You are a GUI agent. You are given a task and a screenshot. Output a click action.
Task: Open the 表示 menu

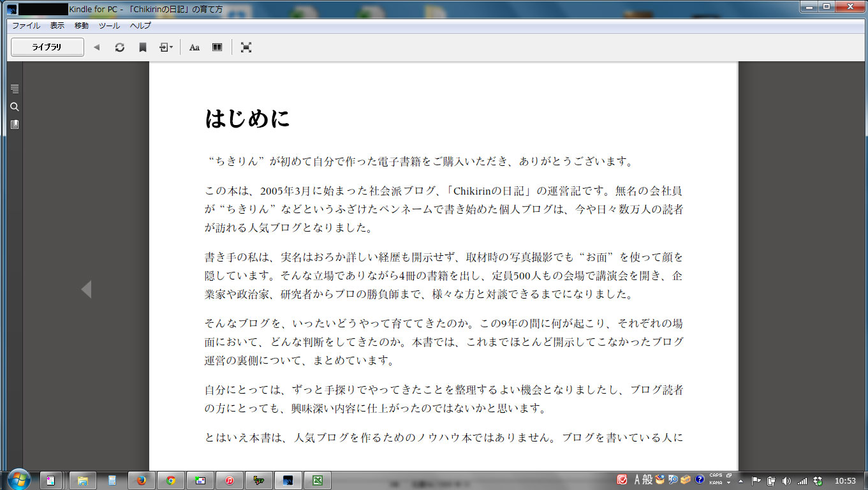tap(57, 26)
